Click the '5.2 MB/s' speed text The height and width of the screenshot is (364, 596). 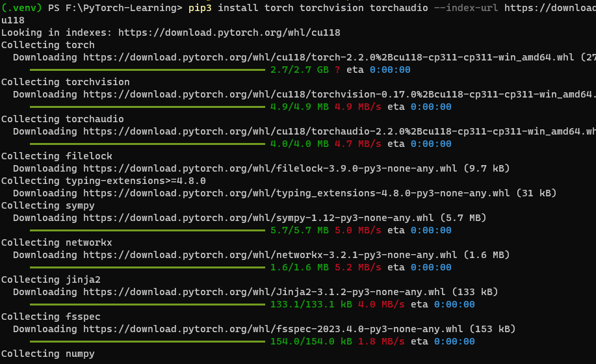(357, 268)
